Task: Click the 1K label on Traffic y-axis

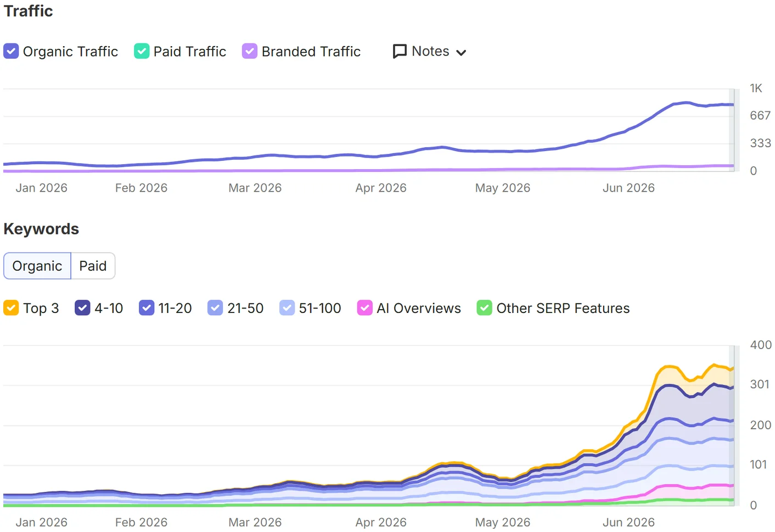Action: [756, 88]
